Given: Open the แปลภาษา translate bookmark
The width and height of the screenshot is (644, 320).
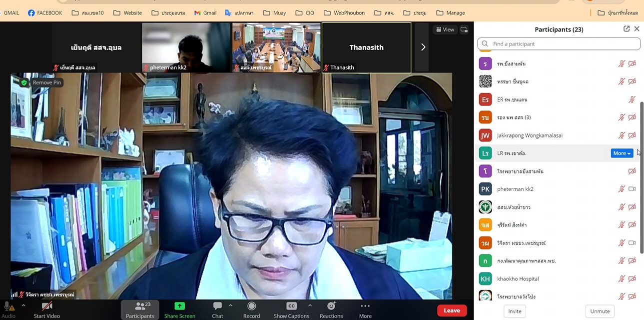Looking at the screenshot, I should (x=240, y=12).
